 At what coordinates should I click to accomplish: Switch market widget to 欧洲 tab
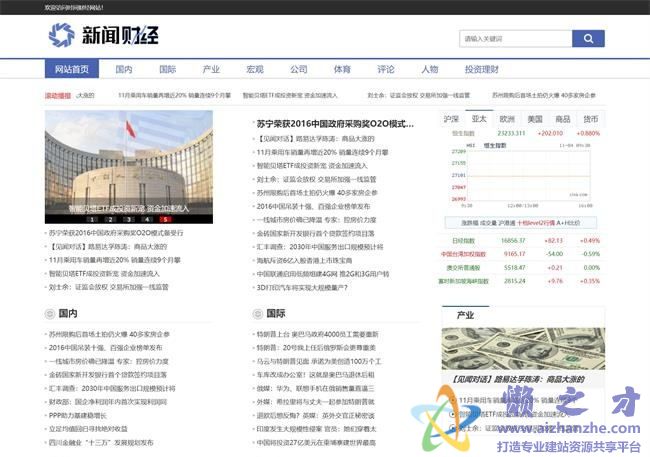click(x=507, y=119)
